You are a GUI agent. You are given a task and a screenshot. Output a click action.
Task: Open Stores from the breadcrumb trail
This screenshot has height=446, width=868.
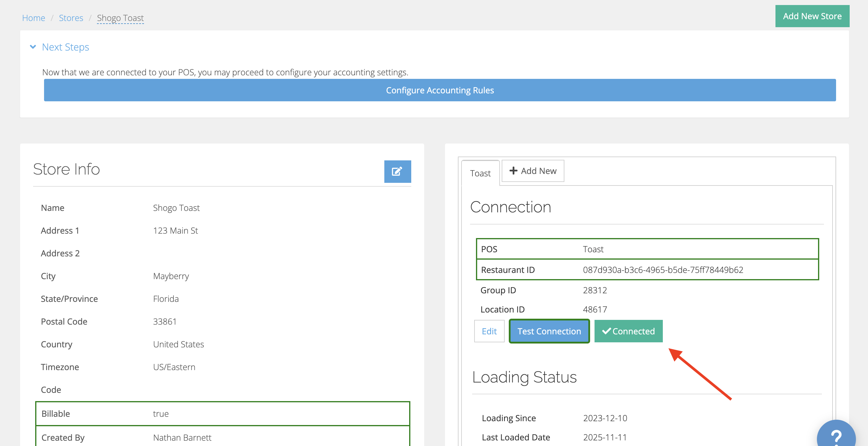(71, 18)
